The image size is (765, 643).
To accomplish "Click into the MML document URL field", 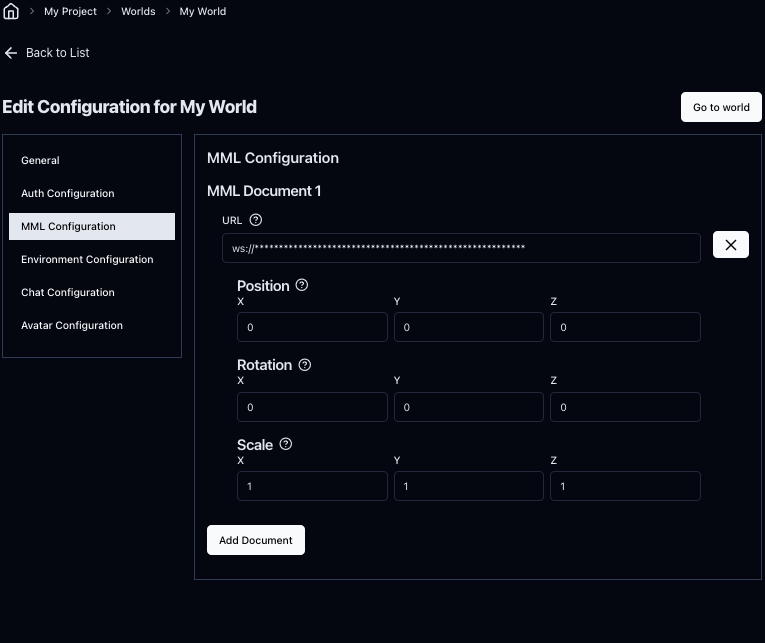I will (461, 248).
